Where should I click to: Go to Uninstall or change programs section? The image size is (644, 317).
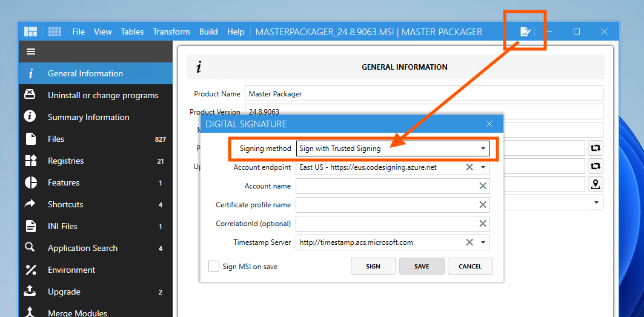[95, 95]
